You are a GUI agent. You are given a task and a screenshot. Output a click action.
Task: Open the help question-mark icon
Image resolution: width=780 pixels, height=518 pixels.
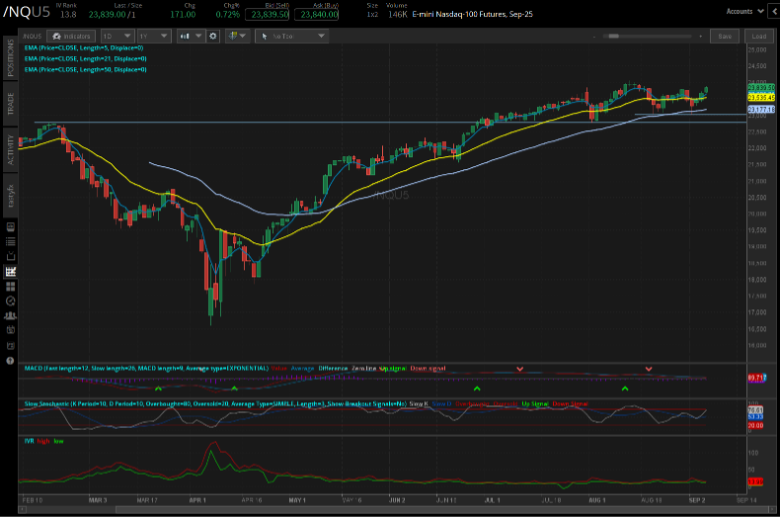pos(10,361)
